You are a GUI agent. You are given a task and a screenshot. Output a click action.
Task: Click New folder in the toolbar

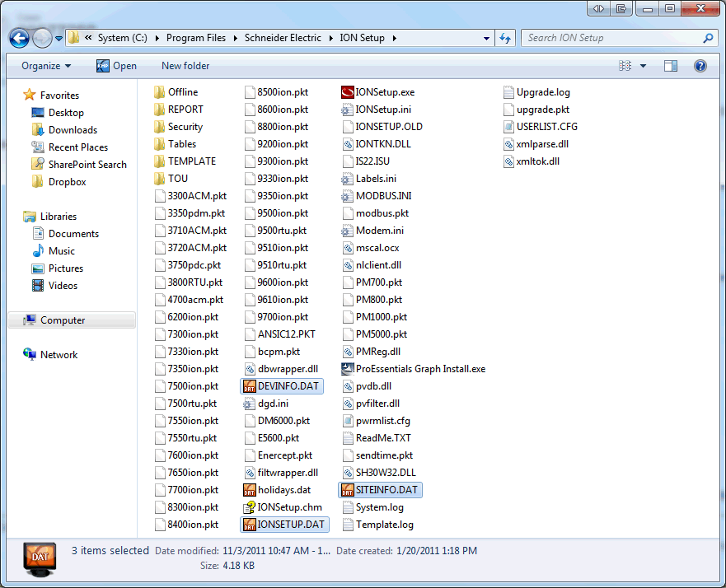coord(185,66)
